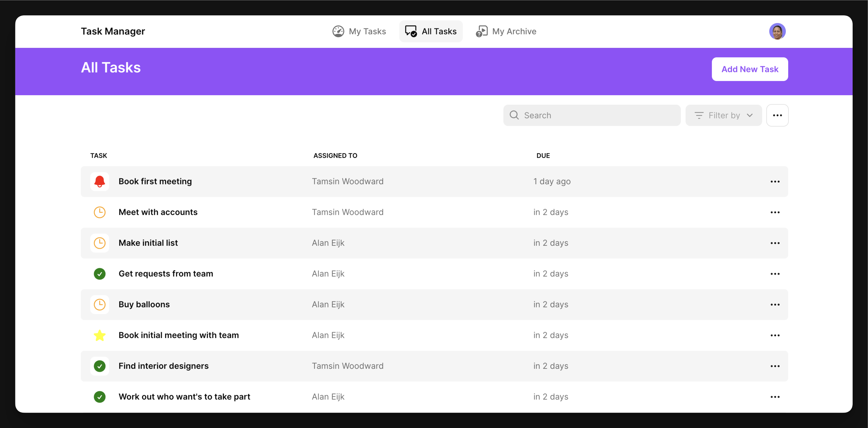Click the Task Manager title

coord(113,31)
